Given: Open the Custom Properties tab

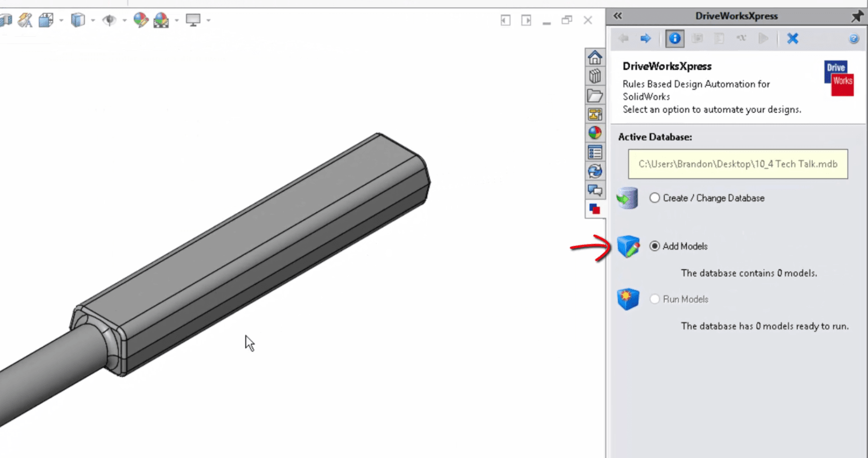Looking at the screenshot, I should click(x=595, y=152).
